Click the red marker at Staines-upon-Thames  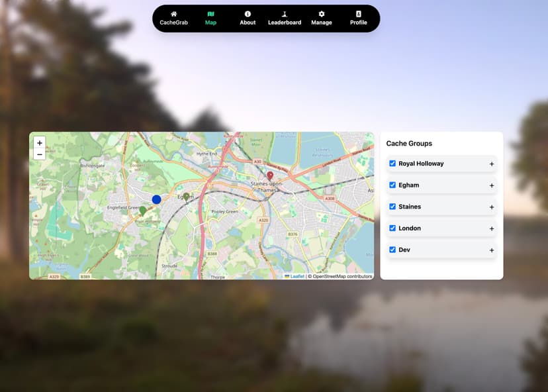tap(270, 176)
